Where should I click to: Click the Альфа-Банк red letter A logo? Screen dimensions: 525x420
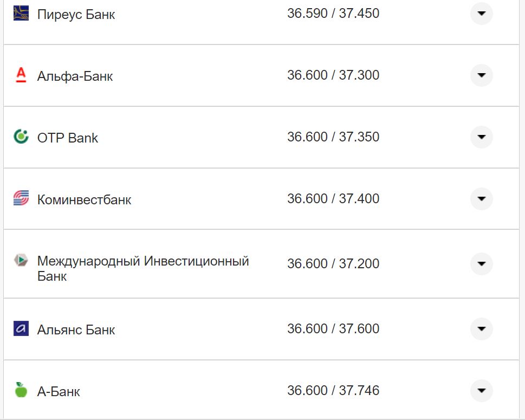[21, 75]
